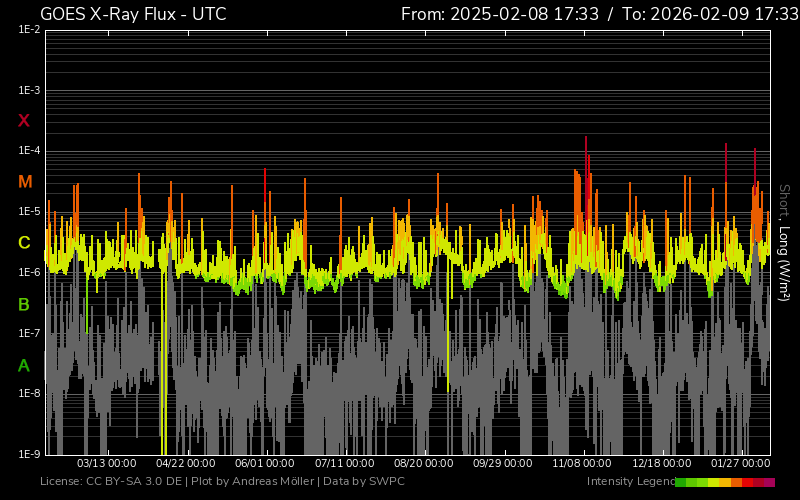
Task: Select the 06/01 00:00 time axis label
Action: click(x=264, y=464)
